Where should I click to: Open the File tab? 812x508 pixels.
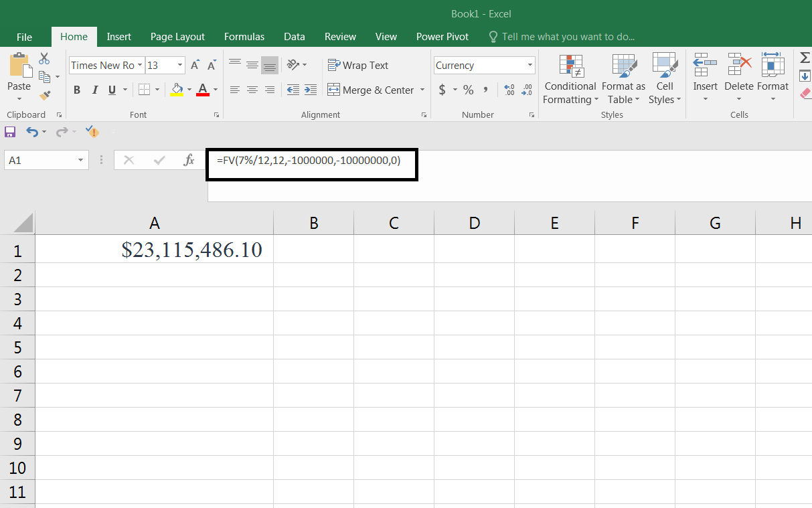(x=24, y=37)
